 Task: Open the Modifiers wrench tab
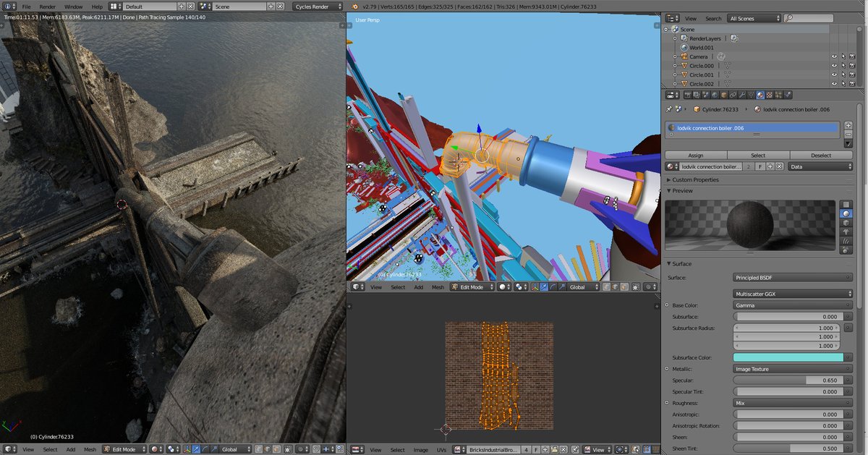pos(742,95)
